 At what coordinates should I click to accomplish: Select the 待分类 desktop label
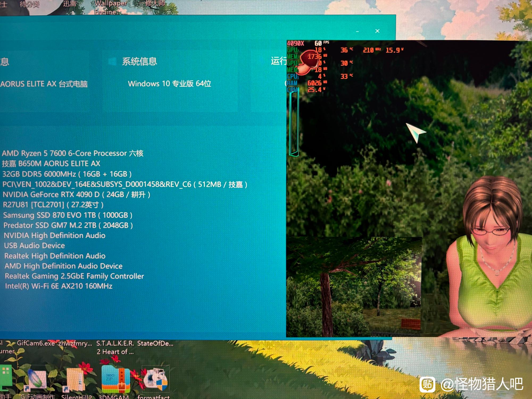(x=30, y=4)
